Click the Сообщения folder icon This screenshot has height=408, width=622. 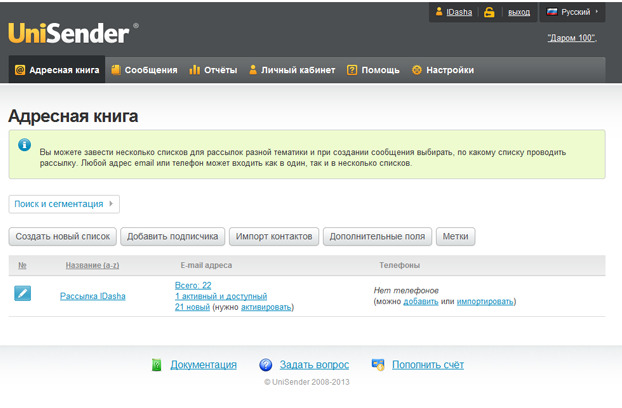click(116, 70)
